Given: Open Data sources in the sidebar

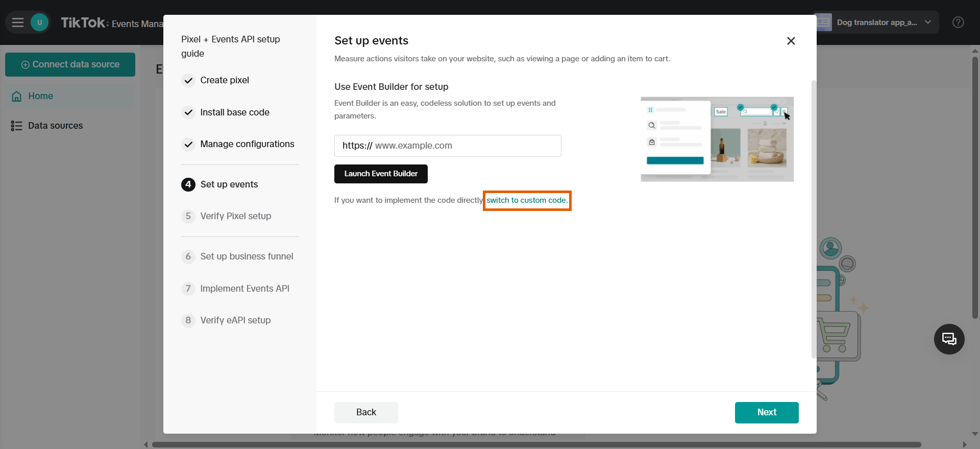Looking at the screenshot, I should (70, 126).
